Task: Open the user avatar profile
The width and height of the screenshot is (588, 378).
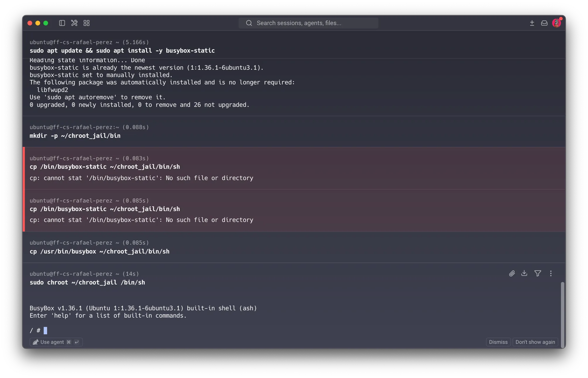Action: (x=557, y=23)
